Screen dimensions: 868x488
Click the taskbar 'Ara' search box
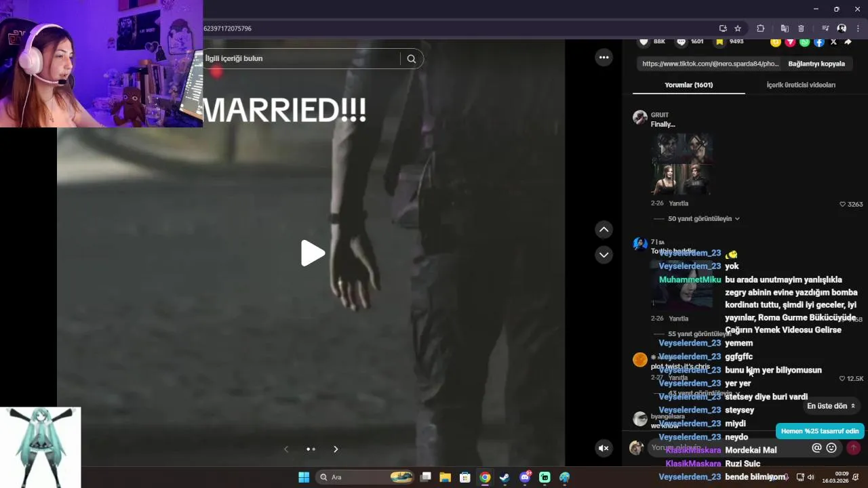pos(366,477)
